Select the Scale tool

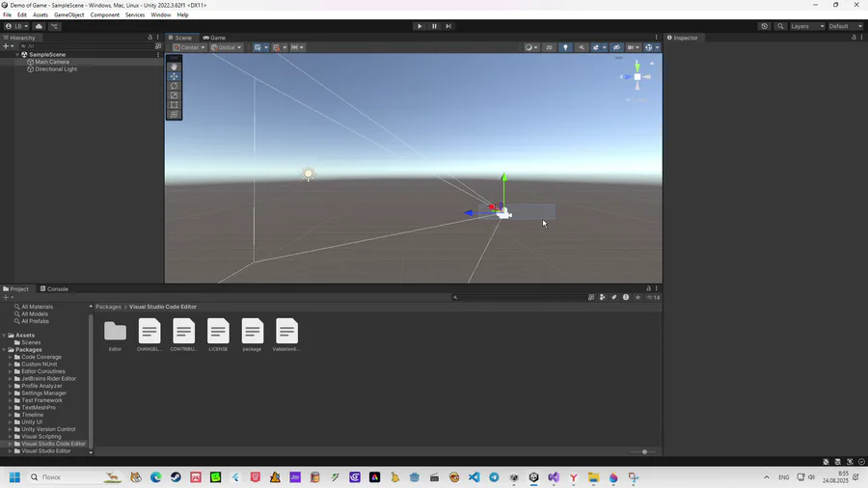click(x=174, y=95)
